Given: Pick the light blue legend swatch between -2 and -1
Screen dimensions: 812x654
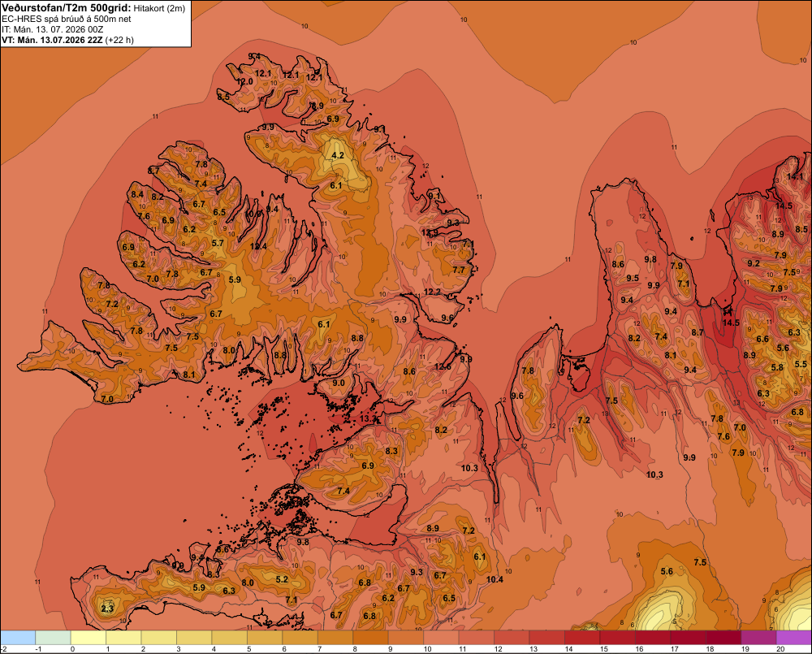Looking at the screenshot, I should pyautogui.click(x=18, y=637).
